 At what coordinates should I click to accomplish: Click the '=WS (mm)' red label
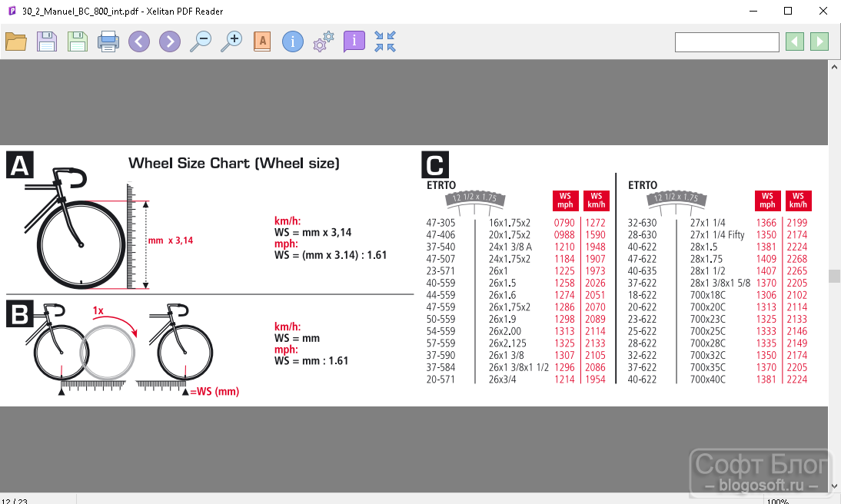[x=214, y=391]
